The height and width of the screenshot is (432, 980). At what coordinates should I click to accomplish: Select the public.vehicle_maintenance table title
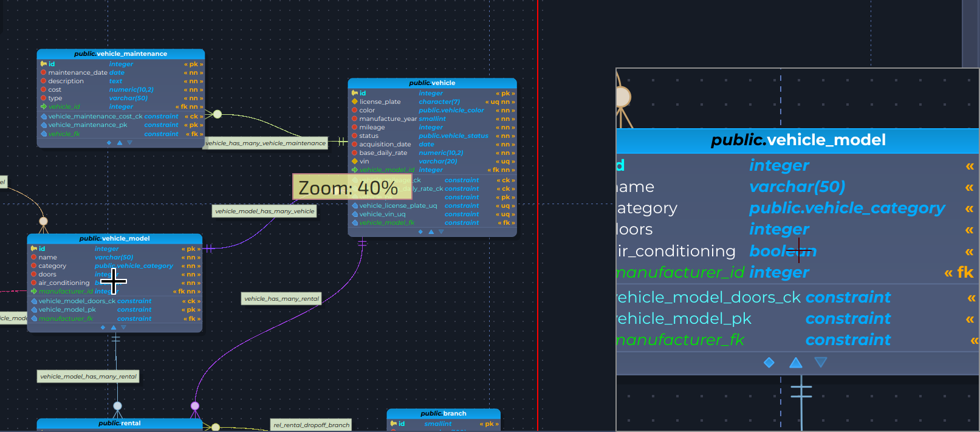point(120,53)
